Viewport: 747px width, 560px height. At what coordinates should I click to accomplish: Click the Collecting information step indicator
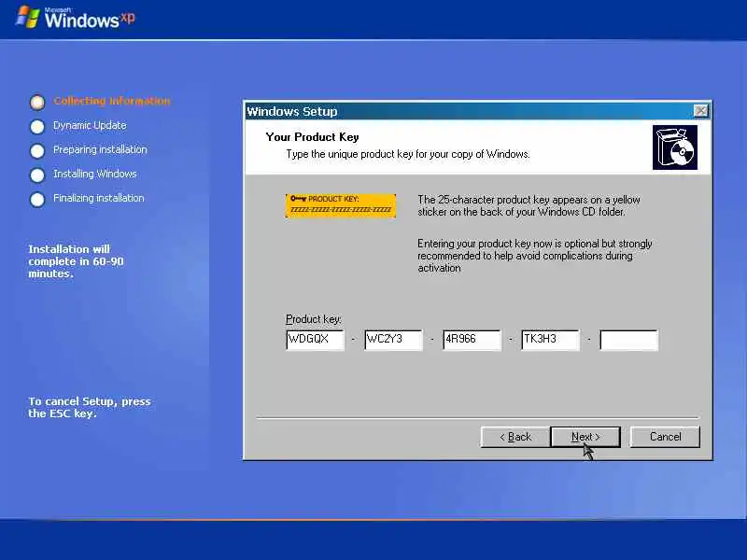(x=37, y=102)
